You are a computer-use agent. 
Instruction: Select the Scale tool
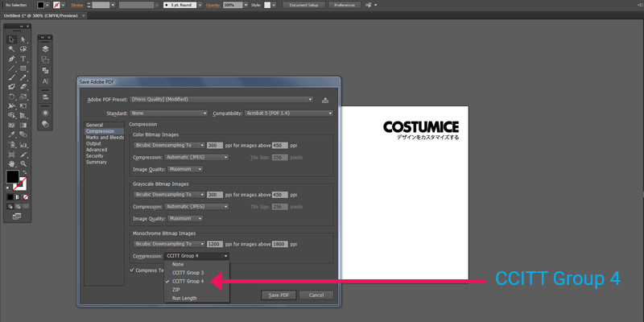coord(23,97)
